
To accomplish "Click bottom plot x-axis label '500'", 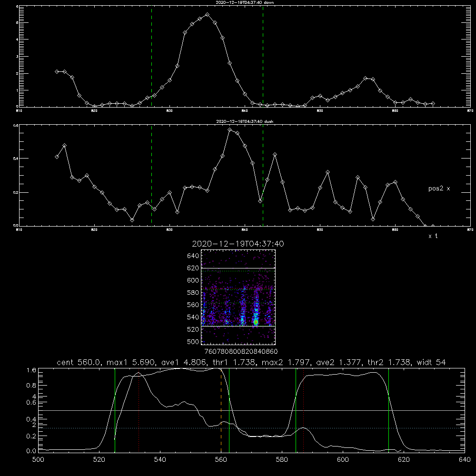I will [x=38, y=460].
